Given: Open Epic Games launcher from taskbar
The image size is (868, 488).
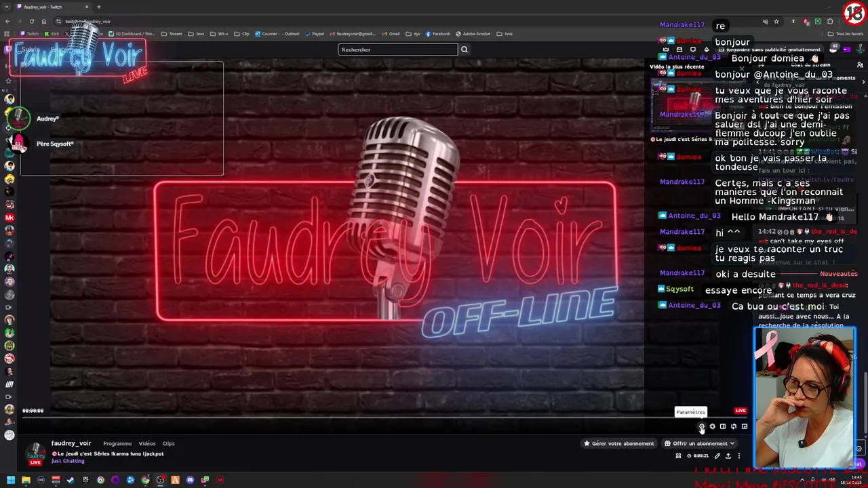Looking at the screenshot, I should (85, 480).
